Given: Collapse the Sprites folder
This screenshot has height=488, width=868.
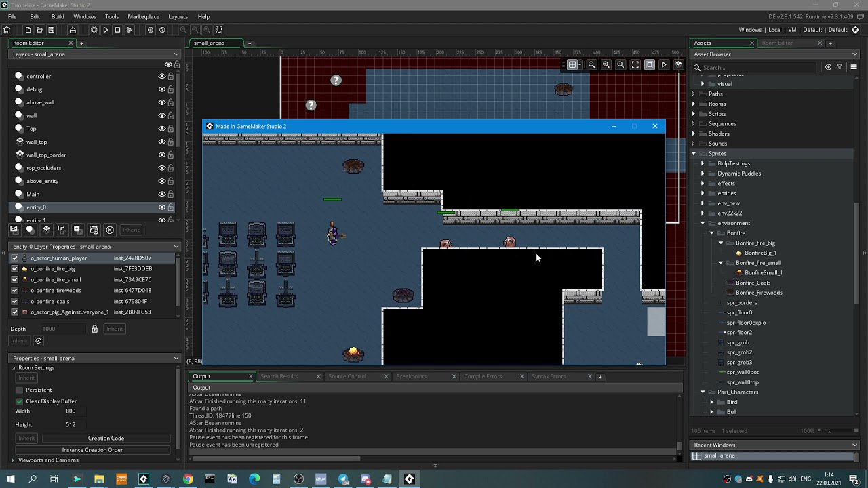Looking at the screenshot, I should [x=694, y=154].
